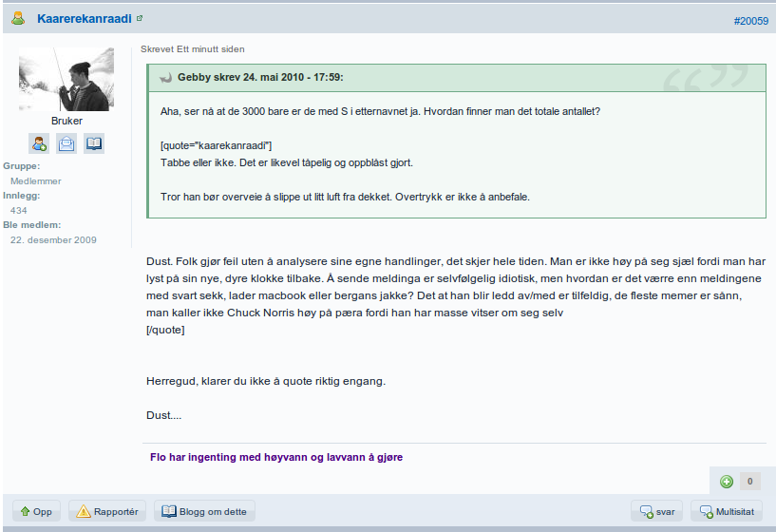Add user as friend icon
The width and height of the screenshot is (776, 532).
coord(39,144)
